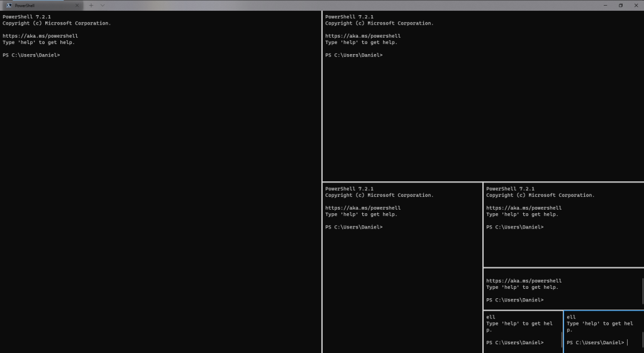The image size is (644, 353).
Task: Click 'PS C:\Users\Daniel>' prompt in the middle-right pane
Action: point(515,227)
